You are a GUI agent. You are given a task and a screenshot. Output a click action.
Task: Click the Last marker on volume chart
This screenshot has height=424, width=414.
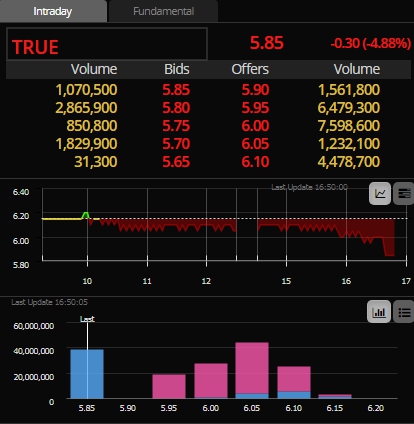click(87, 319)
